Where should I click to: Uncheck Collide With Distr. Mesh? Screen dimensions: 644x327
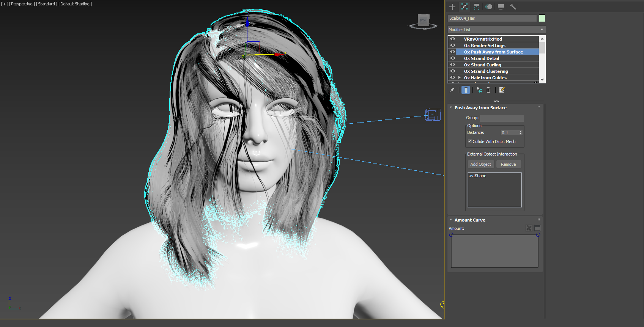(x=470, y=141)
